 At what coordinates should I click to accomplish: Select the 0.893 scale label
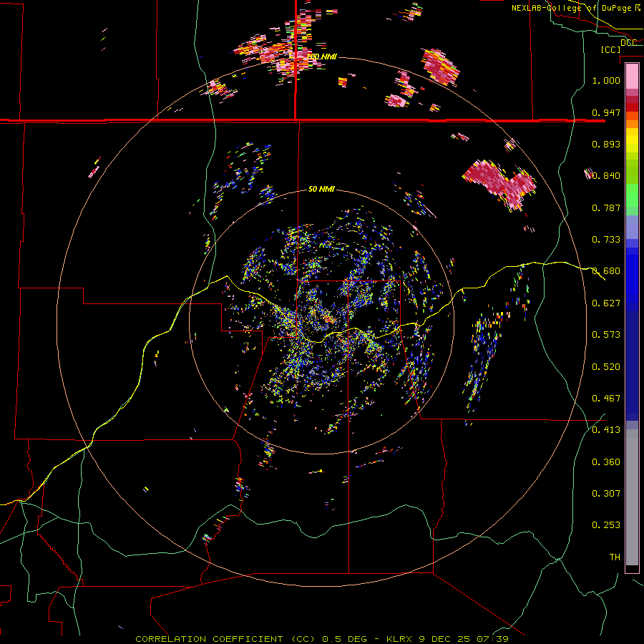(x=606, y=144)
